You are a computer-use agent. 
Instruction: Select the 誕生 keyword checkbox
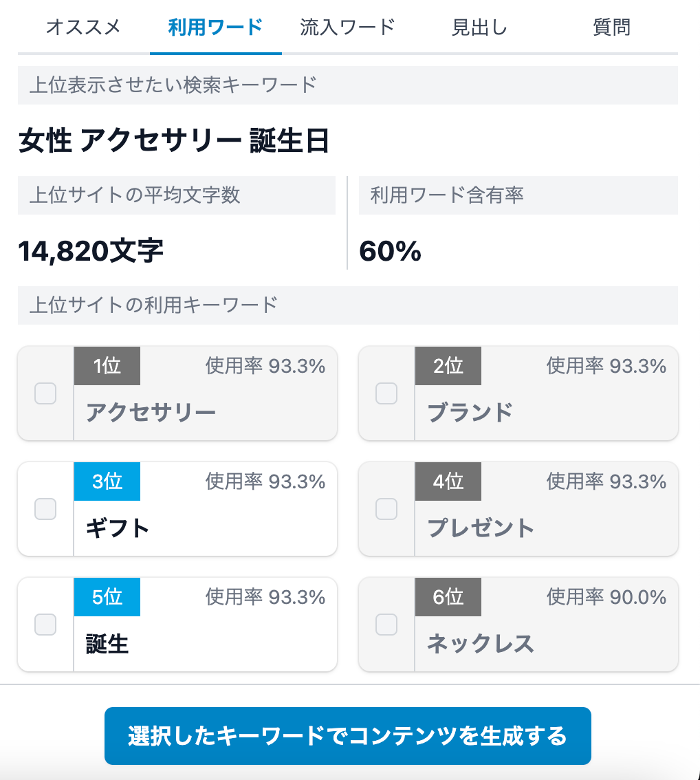click(45, 625)
